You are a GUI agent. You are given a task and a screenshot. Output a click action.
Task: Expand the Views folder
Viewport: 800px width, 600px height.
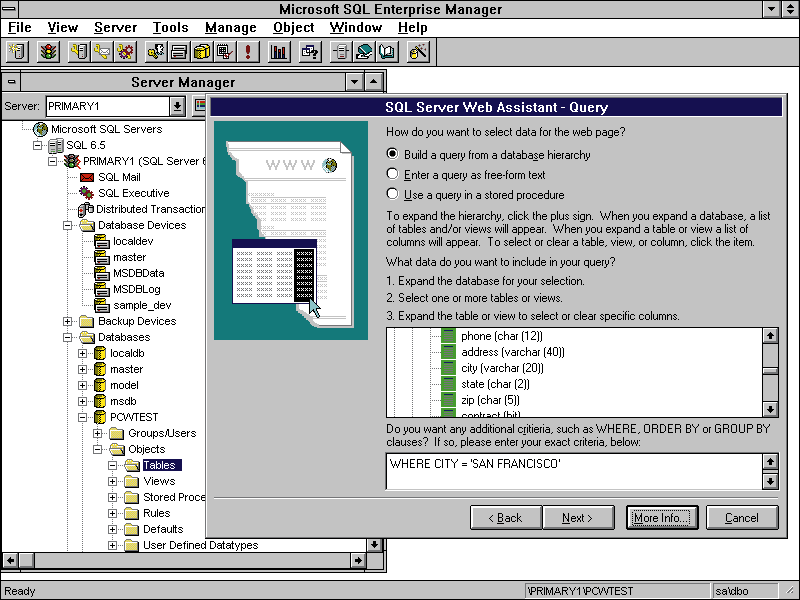tap(112, 482)
